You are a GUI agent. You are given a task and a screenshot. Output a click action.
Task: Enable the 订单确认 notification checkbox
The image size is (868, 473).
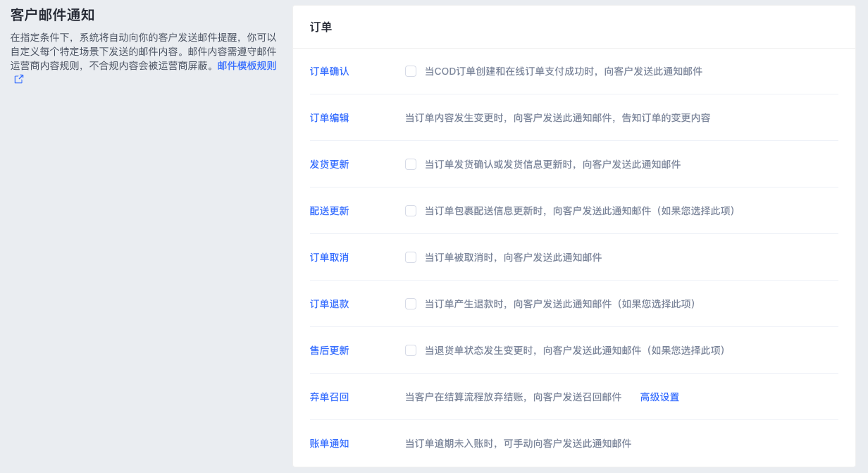(x=411, y=71)
